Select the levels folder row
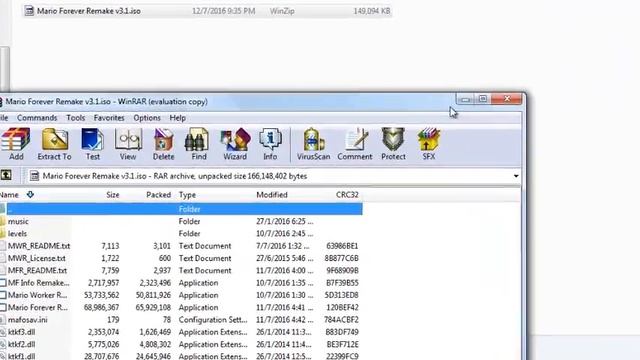Viewport: 640px width, 360px height. pos(181,233)
